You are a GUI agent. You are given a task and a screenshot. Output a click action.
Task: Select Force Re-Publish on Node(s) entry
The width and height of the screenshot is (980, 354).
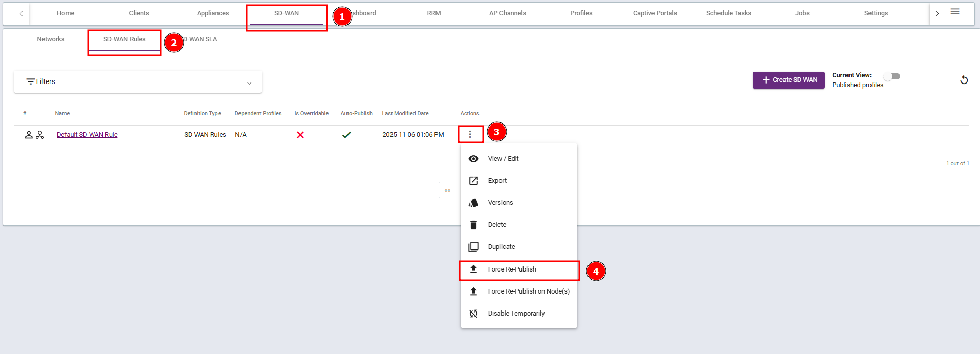pyautogui.click(x=519, y=291)
